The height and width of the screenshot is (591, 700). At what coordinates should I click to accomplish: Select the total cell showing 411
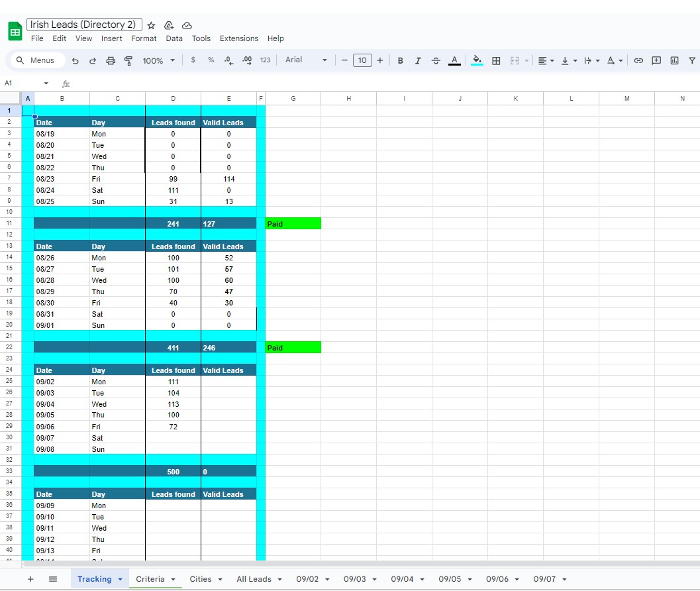point(173,348)
